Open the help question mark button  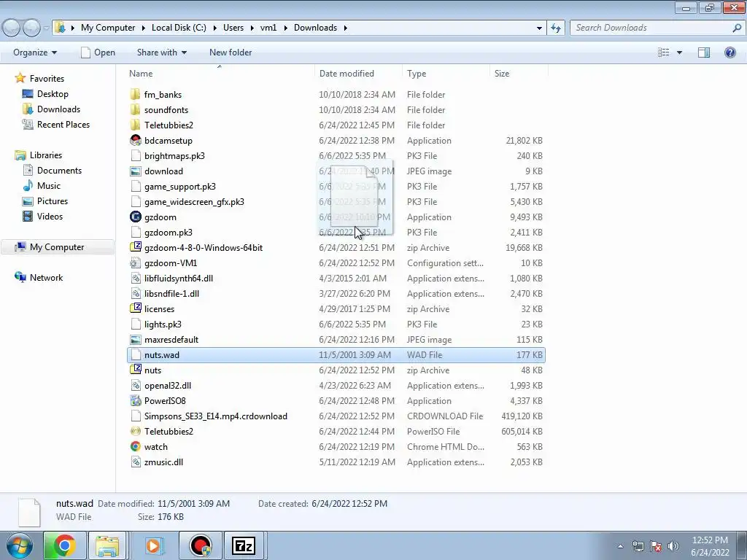point(729,52)
